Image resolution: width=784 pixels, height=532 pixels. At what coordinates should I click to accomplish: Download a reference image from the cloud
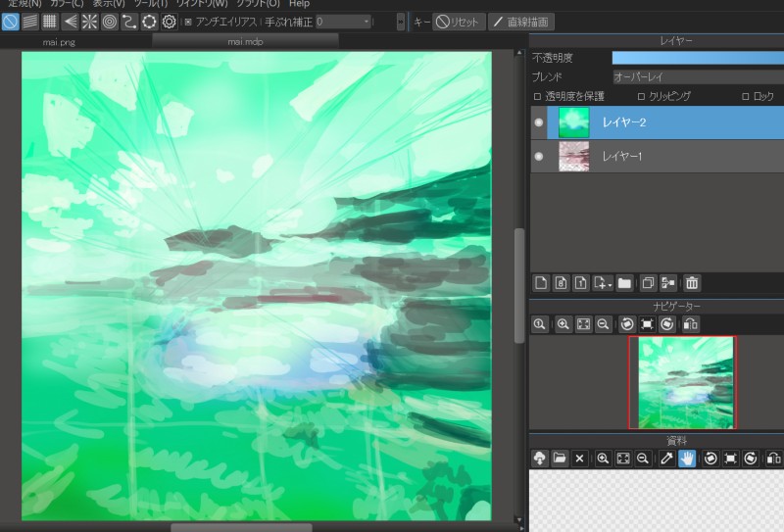click(x=540, y=458)
